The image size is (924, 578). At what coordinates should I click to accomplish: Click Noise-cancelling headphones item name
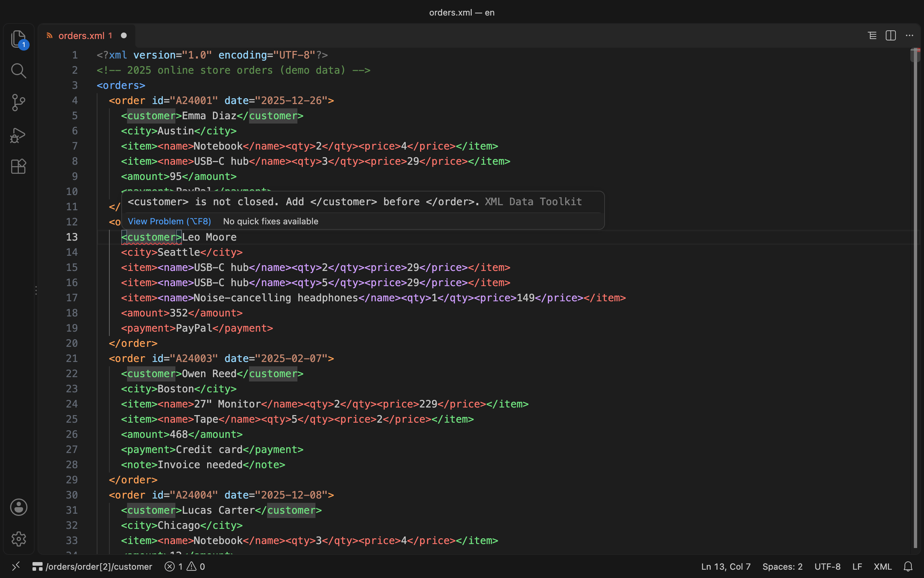pos(276,298)
